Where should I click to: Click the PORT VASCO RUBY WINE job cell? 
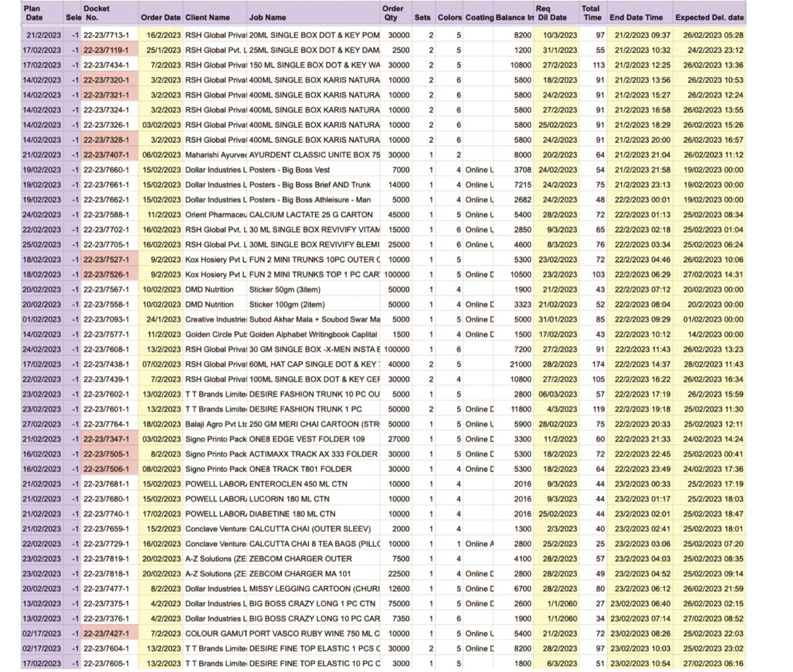[314, 633]
